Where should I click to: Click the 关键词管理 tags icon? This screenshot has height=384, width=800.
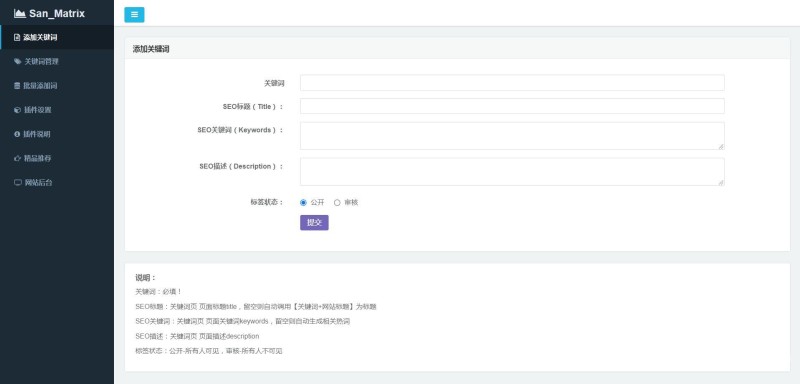(17, 62)
